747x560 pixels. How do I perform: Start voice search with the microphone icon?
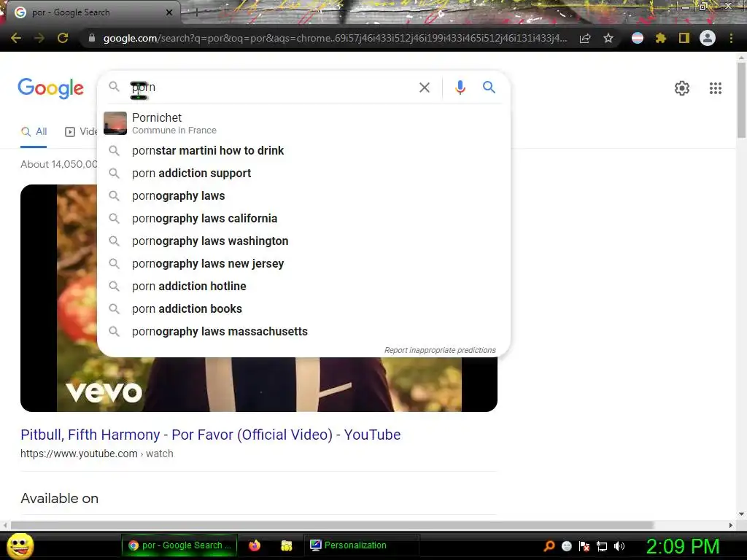pyautogui.click(x=460, y=87)
